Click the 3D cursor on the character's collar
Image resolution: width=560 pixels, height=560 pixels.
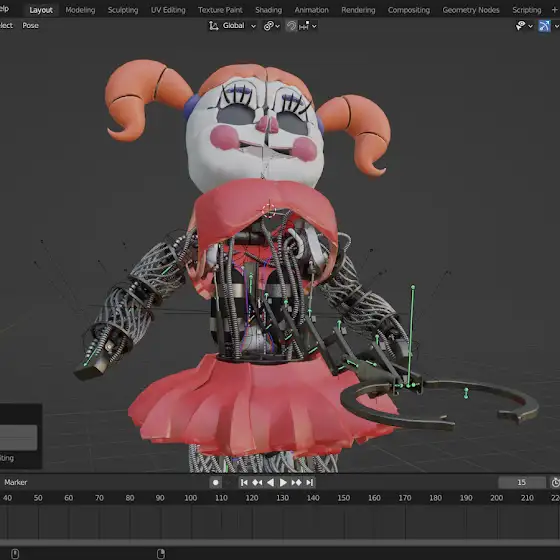[x=269, y=210]
